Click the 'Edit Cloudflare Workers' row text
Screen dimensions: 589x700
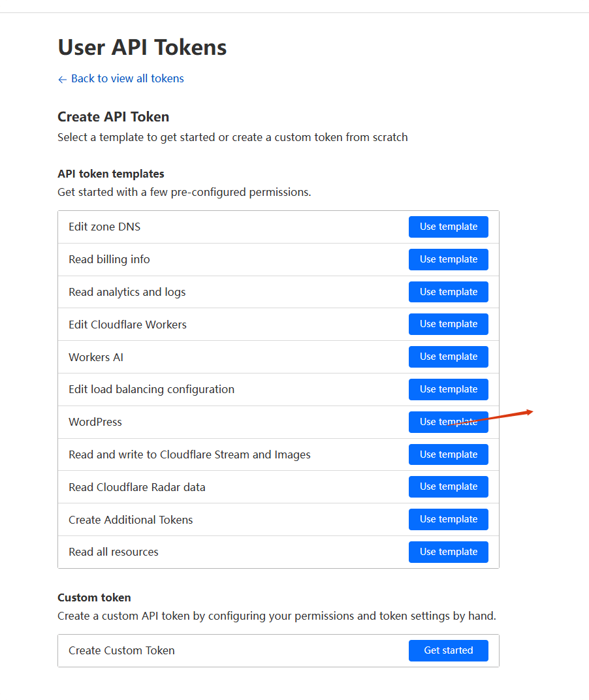(x=127, y=325)
